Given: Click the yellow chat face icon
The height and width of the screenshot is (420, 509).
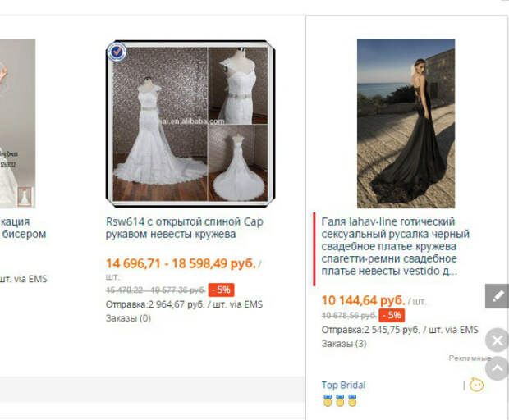Looking at the screenshot, I should click(476, 385).
